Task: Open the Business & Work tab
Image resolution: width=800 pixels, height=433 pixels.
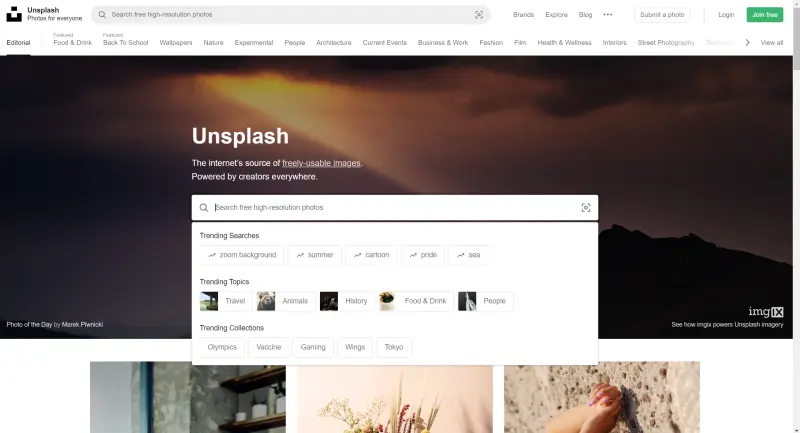Action: [443, 43]
